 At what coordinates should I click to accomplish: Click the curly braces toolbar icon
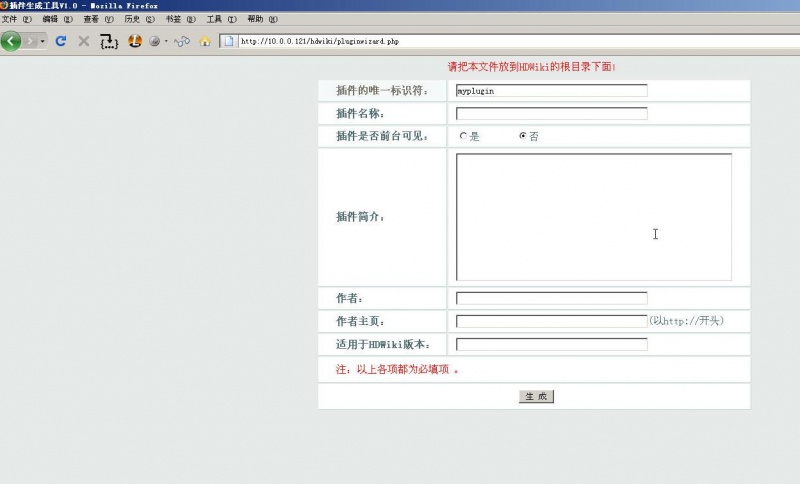click(109, 41)
